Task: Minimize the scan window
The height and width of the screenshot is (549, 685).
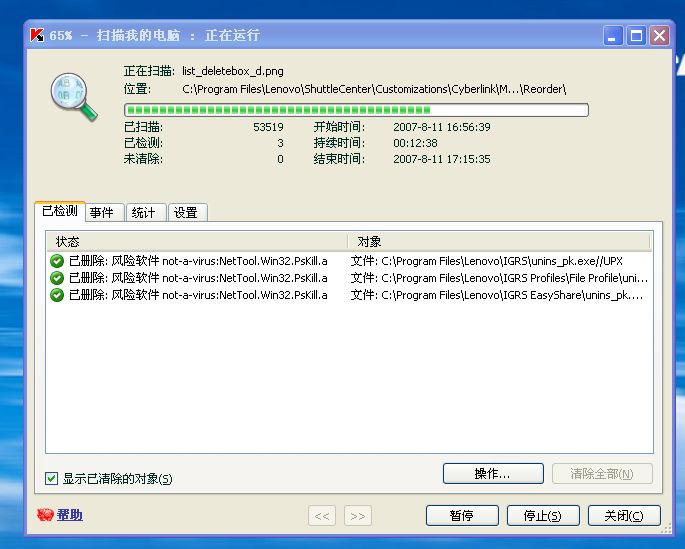Action: tap(613, 35)
